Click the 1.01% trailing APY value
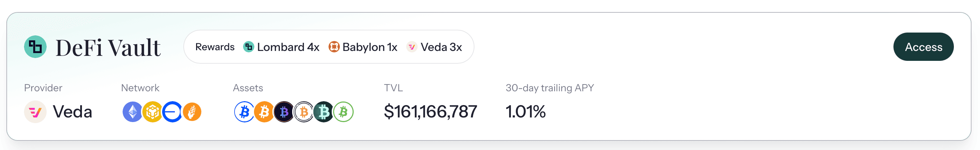This screenshot has width=980, height=150. (x=525, y=112)
